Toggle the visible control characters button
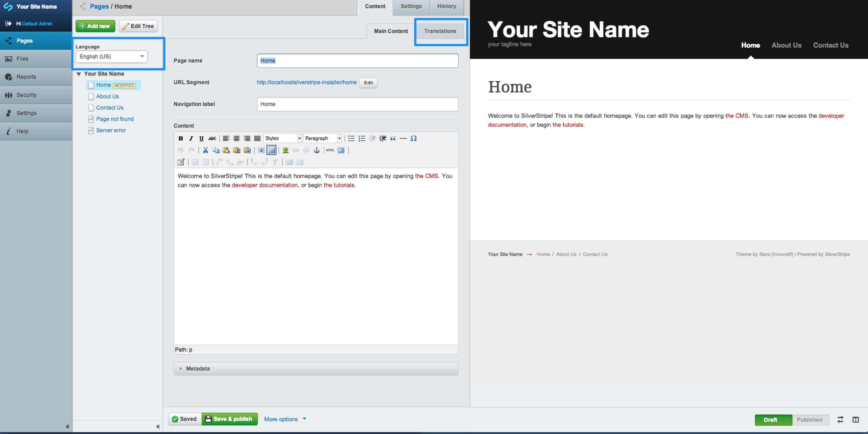 pos(261,150)
